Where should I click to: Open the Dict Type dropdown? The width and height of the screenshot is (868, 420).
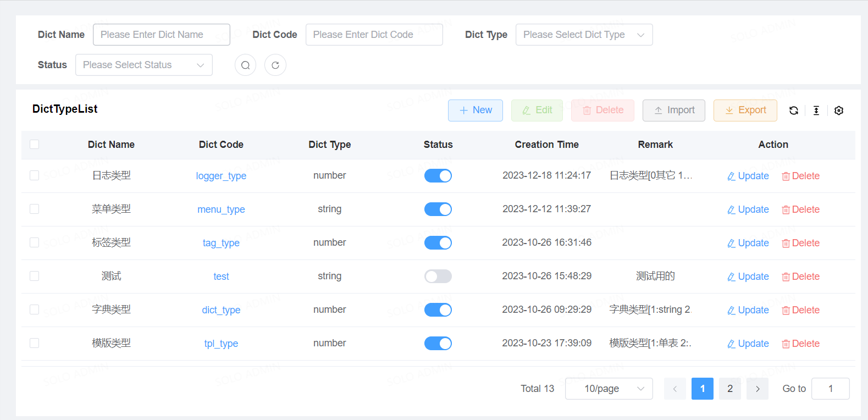point(584,35)
